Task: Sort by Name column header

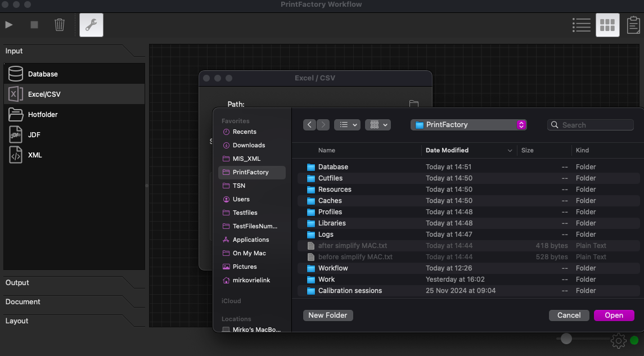Action: pos(327,150)
